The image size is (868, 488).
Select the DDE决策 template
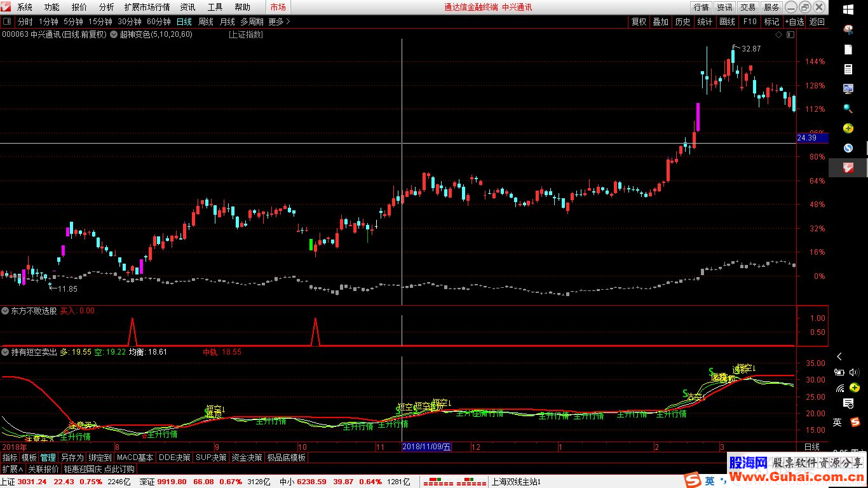pyautogui.click(x=174, y=457)
